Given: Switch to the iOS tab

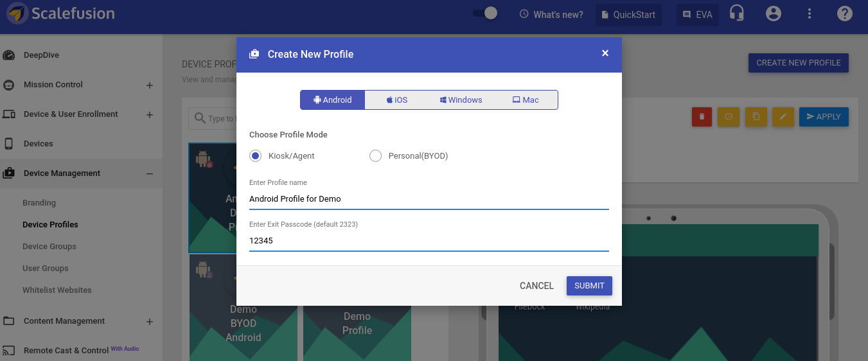Looking at the screenshot, I should (397, 100).
